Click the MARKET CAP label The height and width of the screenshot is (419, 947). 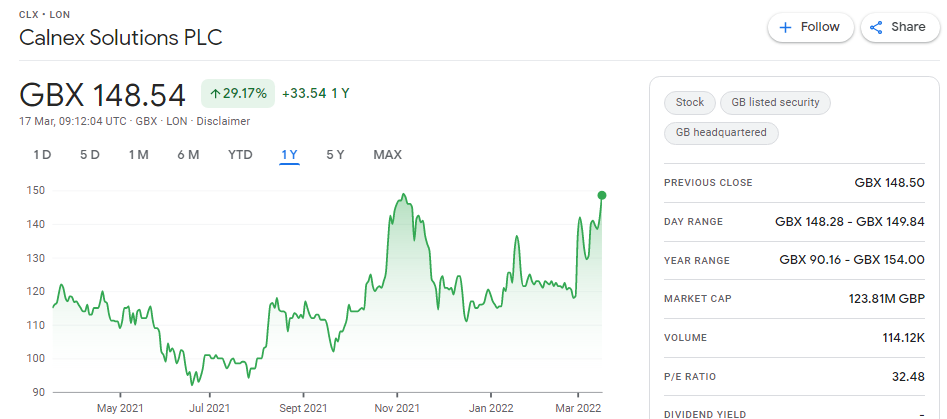pos(698,299)
